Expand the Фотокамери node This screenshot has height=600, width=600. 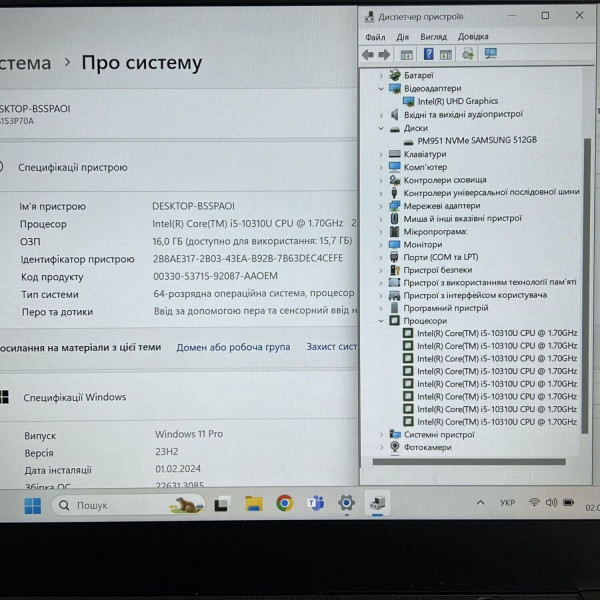(382, 447)
